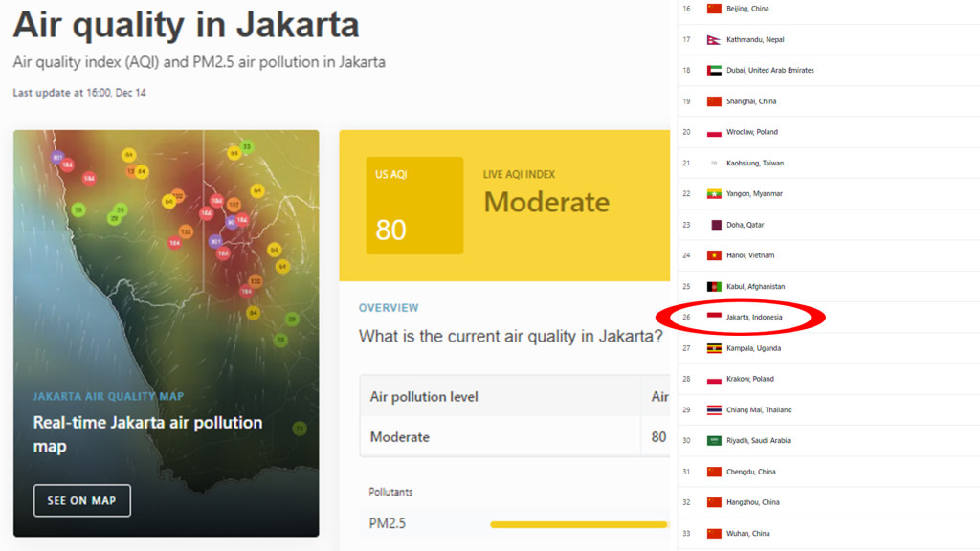Click the Uganda flag beside Kampala

(x=714, y=348)
